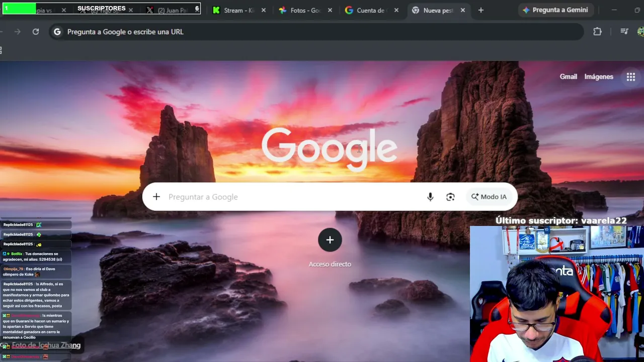Close the Cuenta de Google tab
This screenshot has height=362, width=644.
[x=396, y=10]
